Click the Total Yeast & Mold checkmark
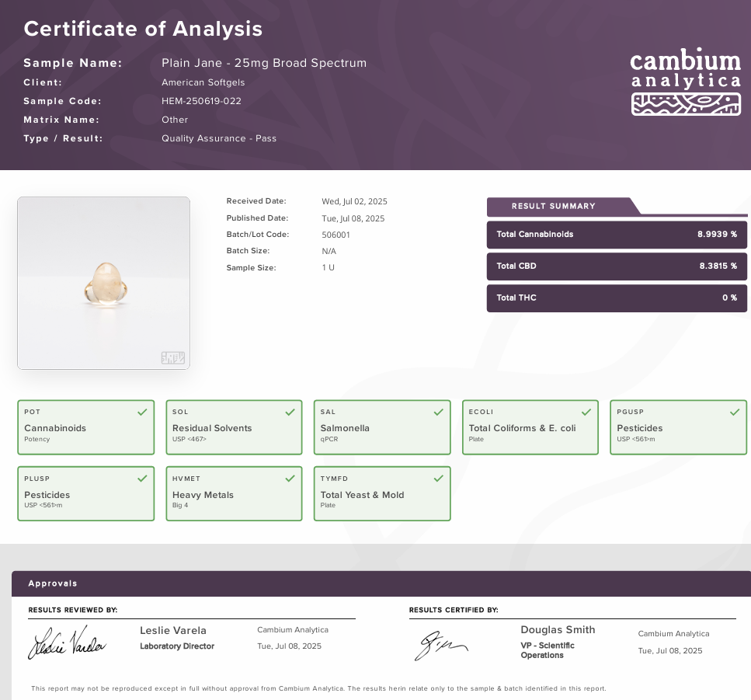 pos(438,479)
